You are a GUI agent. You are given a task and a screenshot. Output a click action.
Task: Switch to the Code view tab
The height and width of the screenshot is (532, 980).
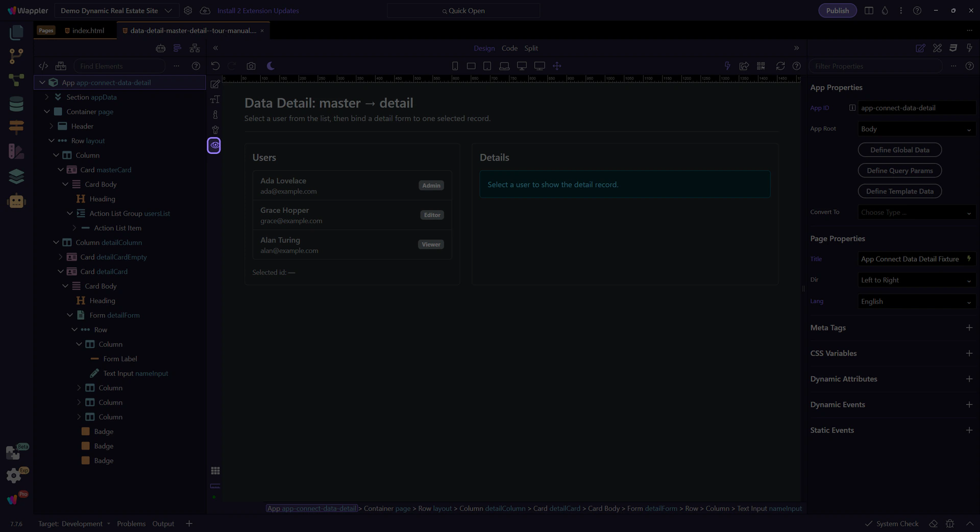coord(509,48)
